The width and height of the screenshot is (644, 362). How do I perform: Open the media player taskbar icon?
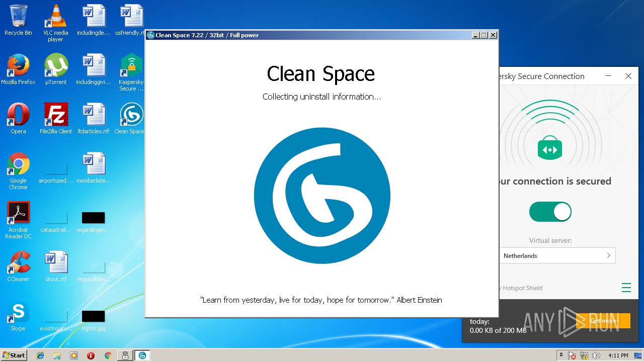[74, 355]
